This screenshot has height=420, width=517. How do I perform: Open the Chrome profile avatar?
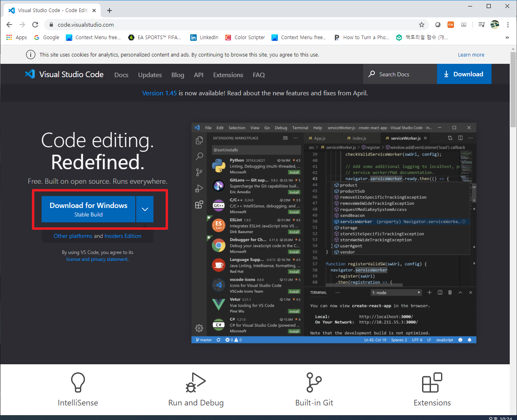[x=495, y=25]
